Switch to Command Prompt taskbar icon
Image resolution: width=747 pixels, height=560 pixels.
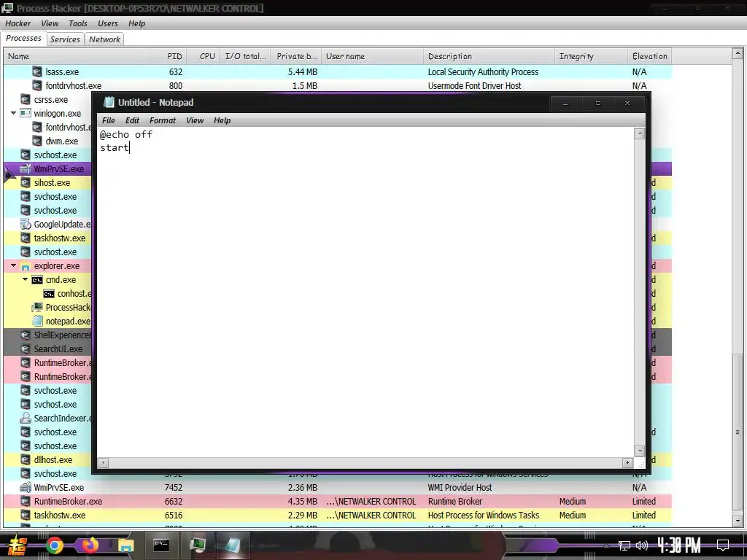click(x=161, y=545)
